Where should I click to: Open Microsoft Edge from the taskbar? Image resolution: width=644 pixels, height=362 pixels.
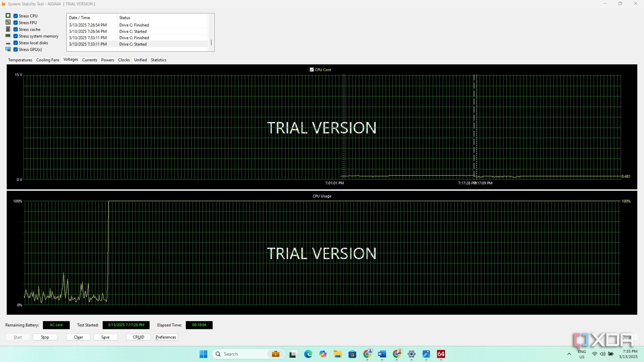click(308, 354)
